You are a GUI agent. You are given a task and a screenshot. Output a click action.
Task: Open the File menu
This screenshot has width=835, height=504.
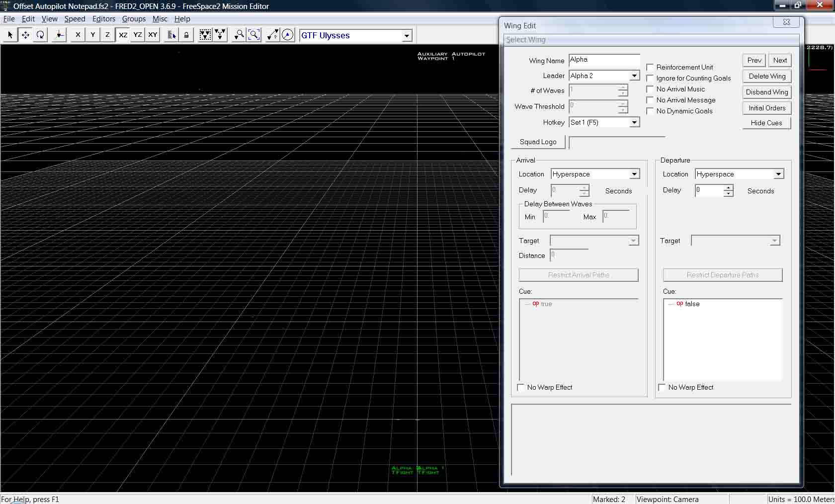tap(9, 19)
